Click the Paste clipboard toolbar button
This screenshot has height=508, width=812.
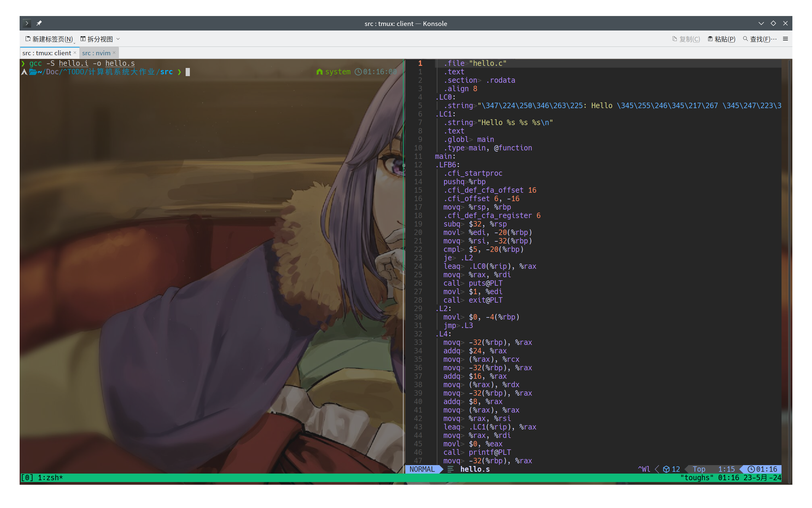(721, 39)
